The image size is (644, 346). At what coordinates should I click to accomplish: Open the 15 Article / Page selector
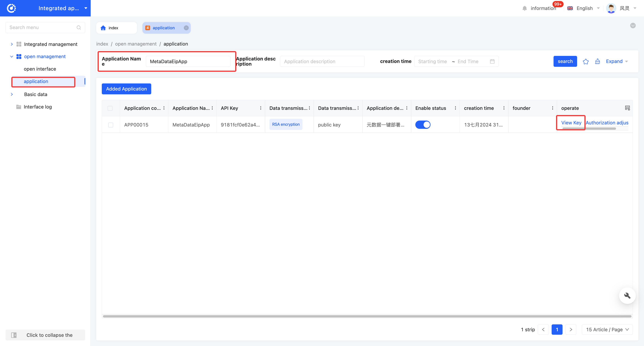pos(607,330)
